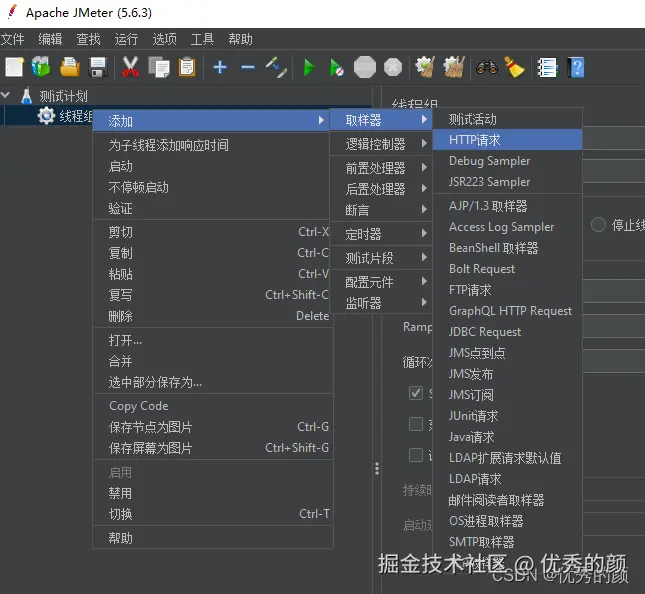Select 禁用 in context menu
This screenshot has width=645, height=594.
[x=211, y=493]
